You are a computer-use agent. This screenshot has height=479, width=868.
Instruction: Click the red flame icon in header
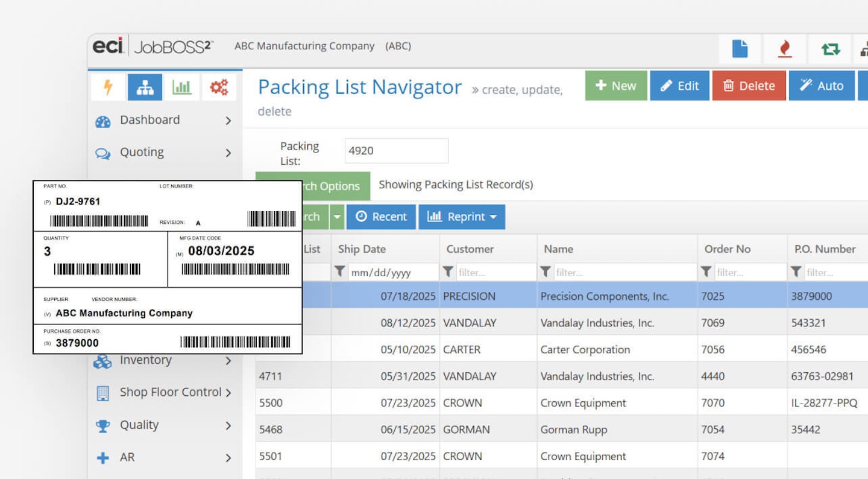click(784, 49)
